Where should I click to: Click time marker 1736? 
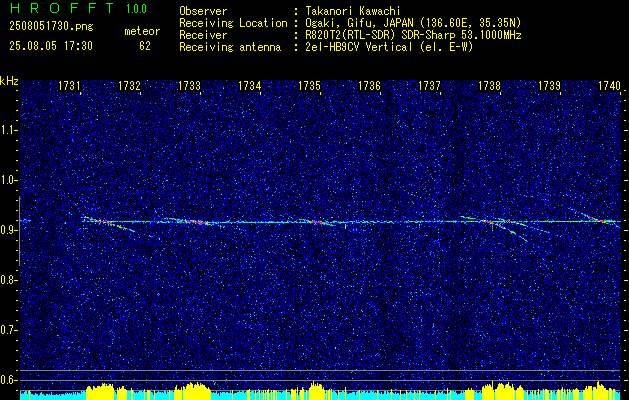pyautogui.click(x=369, y=86)
